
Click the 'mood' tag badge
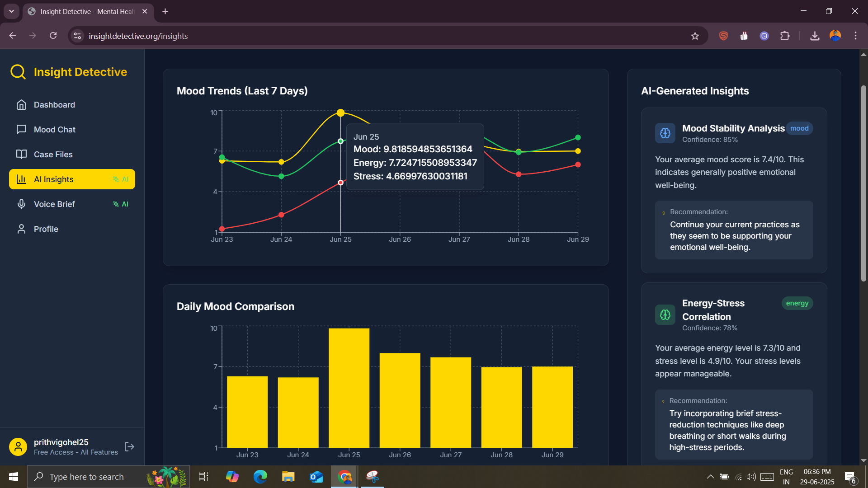(x=799, y=128)
